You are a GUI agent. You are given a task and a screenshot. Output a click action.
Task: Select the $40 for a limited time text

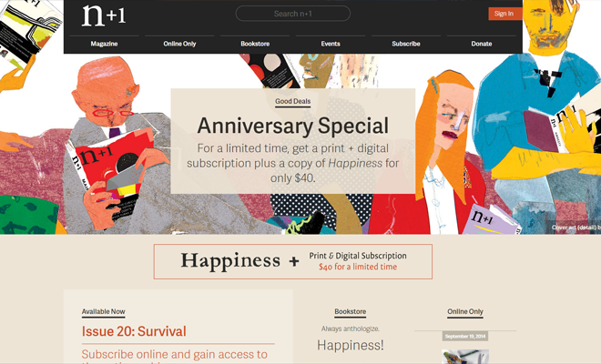click(358, 267)
